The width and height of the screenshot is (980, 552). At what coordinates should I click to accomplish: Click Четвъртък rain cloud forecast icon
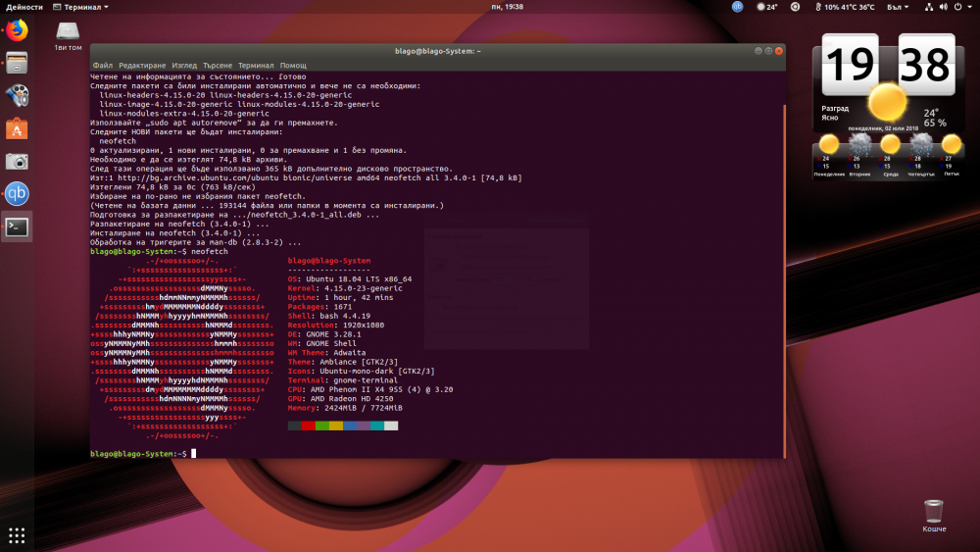(920, 144)
